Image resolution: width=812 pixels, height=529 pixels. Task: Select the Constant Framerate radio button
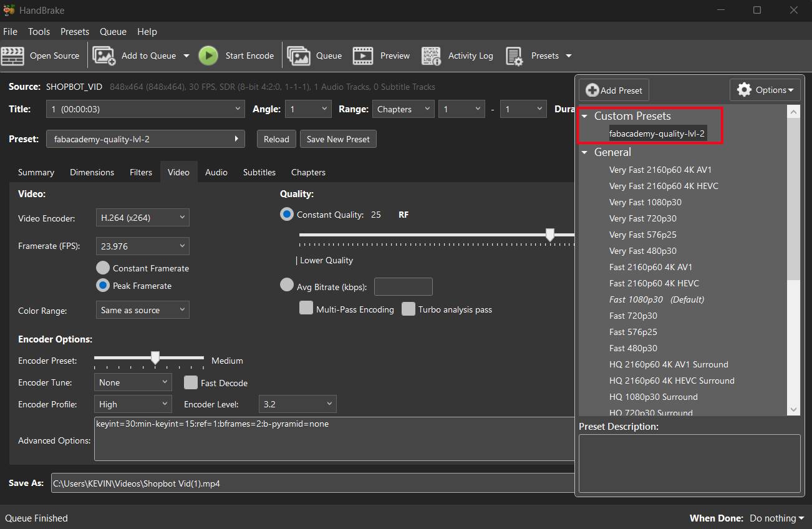coord(103,268)
